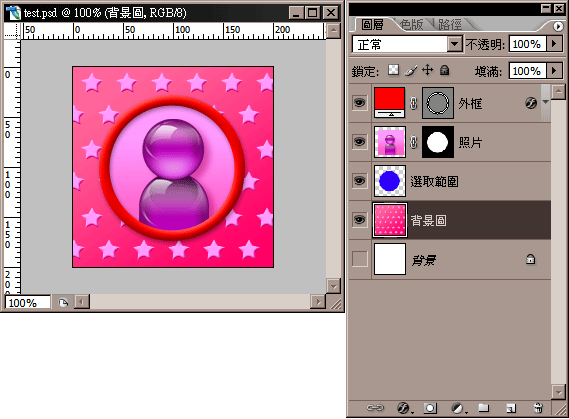
Task: Click document vertical scrollbar up arrow
Action: (333, 31)
